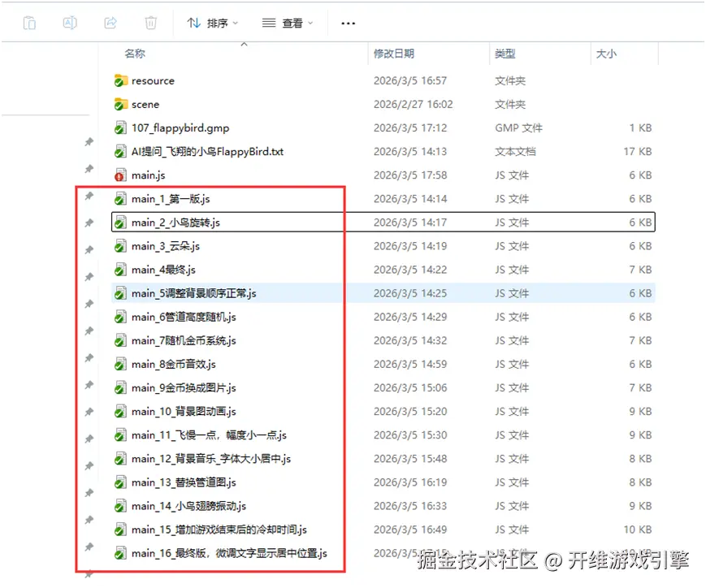This screenshot has height=588, width=706.
Task: Click the Share icon in the toolbar
Action: 110,23
